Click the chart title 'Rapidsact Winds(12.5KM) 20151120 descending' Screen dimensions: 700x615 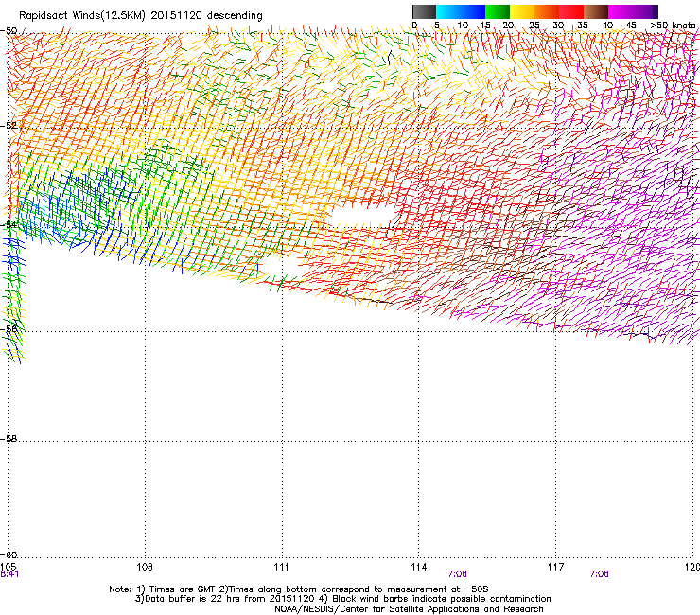[x=141, y=16]
